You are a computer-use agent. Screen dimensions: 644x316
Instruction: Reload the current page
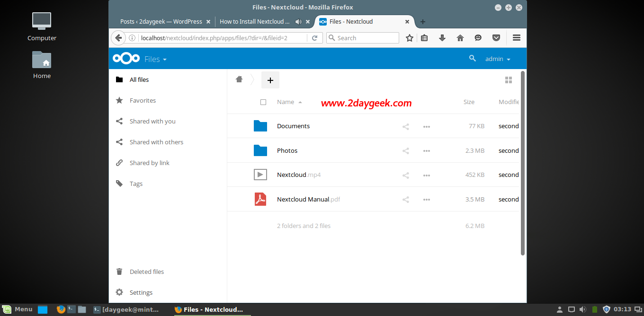(x=314, y=38)
